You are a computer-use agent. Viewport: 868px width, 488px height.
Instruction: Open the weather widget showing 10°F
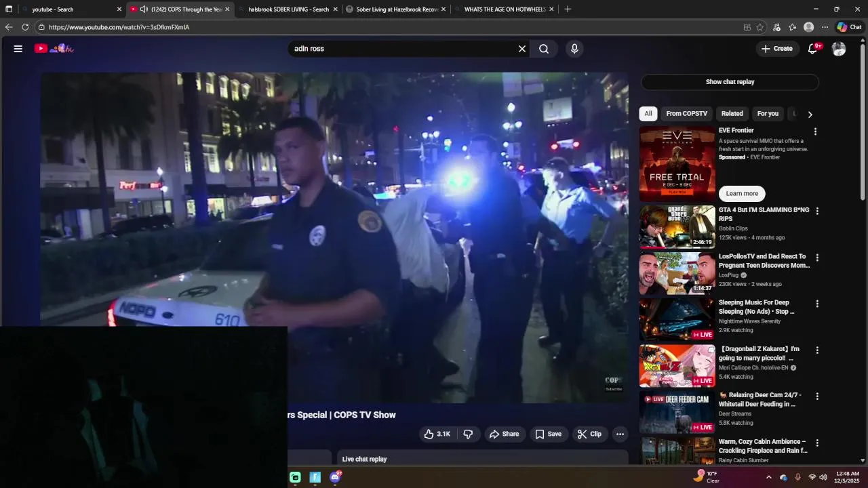(x=706, y=477)
